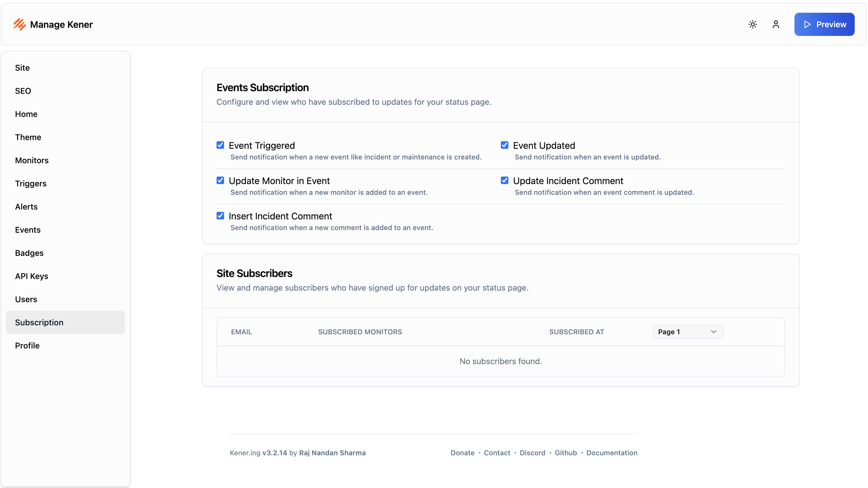868x488 pixels.
Task: Open the Discord link
Action: pos(532,453)
